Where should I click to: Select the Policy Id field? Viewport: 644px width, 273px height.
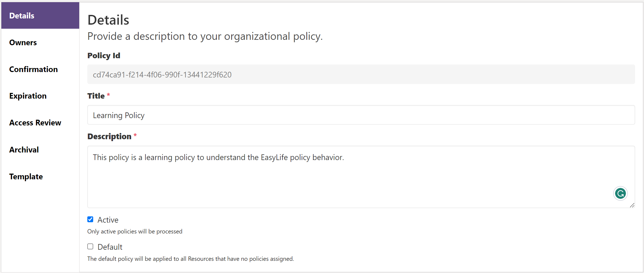[270, 74]
